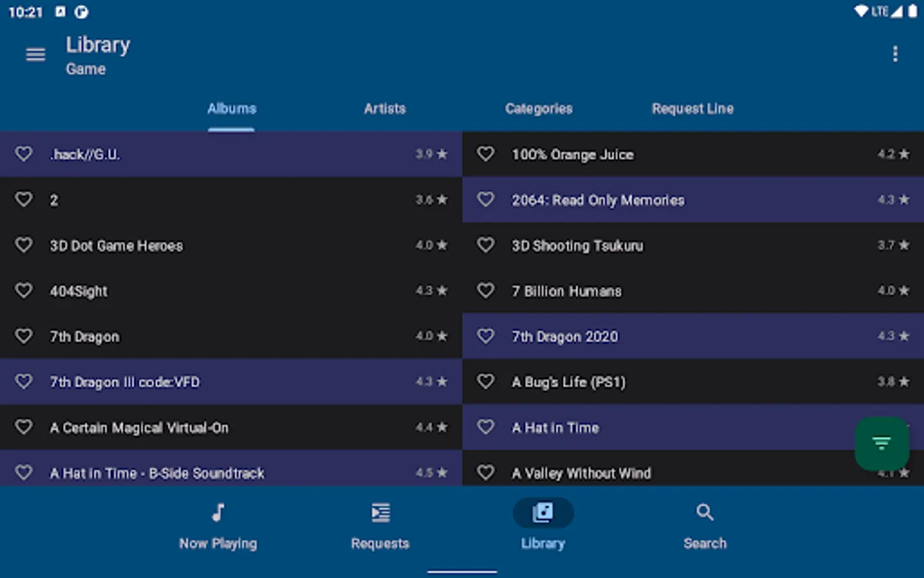Tap the Requests label

(381, 544)
